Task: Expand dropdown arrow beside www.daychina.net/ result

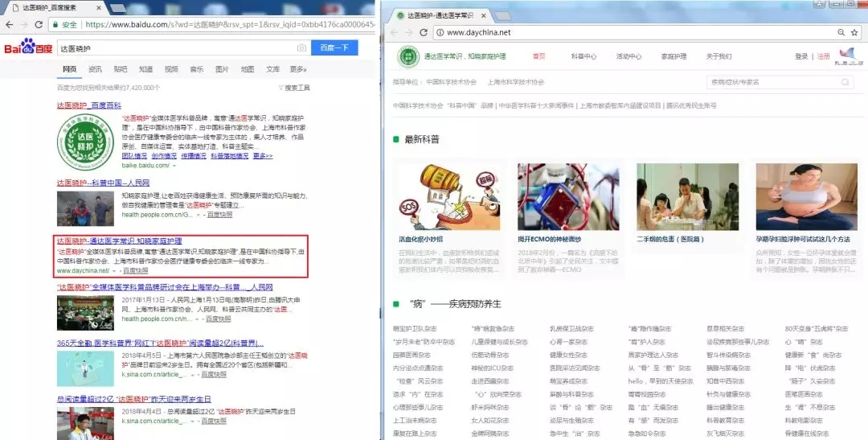Action: pos(114,272)
